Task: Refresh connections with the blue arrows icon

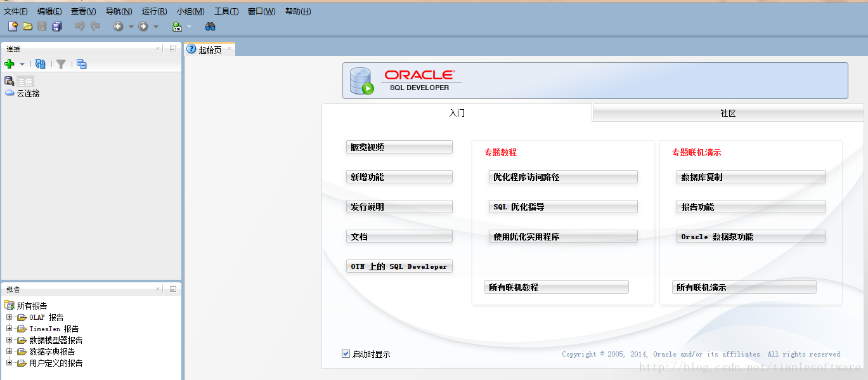Action: click(x=41, y=64)
